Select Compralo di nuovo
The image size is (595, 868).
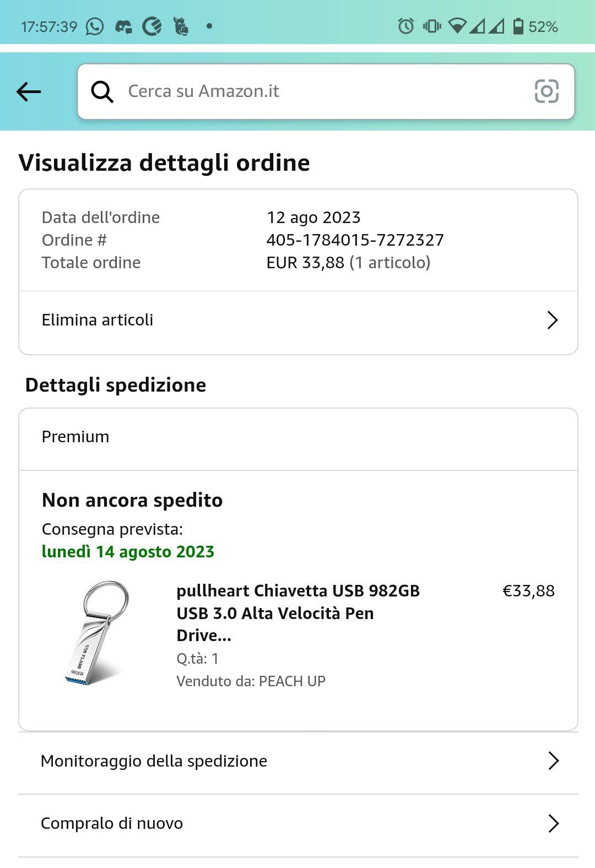(112, 823)
